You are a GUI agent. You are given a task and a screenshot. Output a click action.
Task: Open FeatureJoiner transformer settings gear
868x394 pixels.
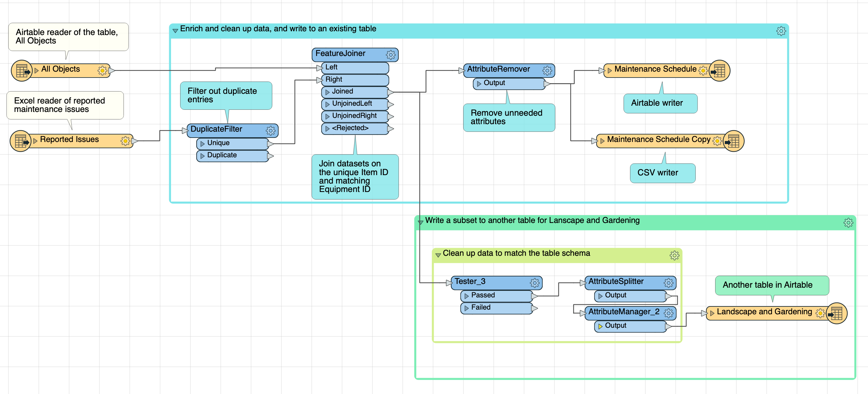[391, 55]
